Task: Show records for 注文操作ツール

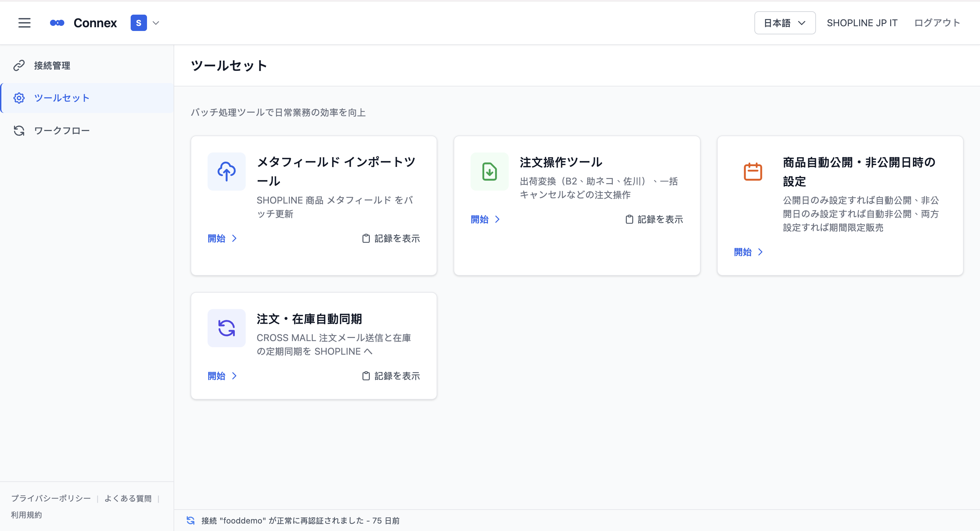Action: (x=654, y=219)
